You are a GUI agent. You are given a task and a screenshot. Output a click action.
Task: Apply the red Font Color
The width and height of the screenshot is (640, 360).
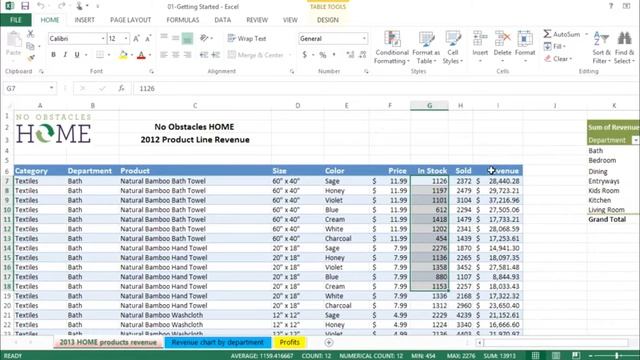point(141,55)
